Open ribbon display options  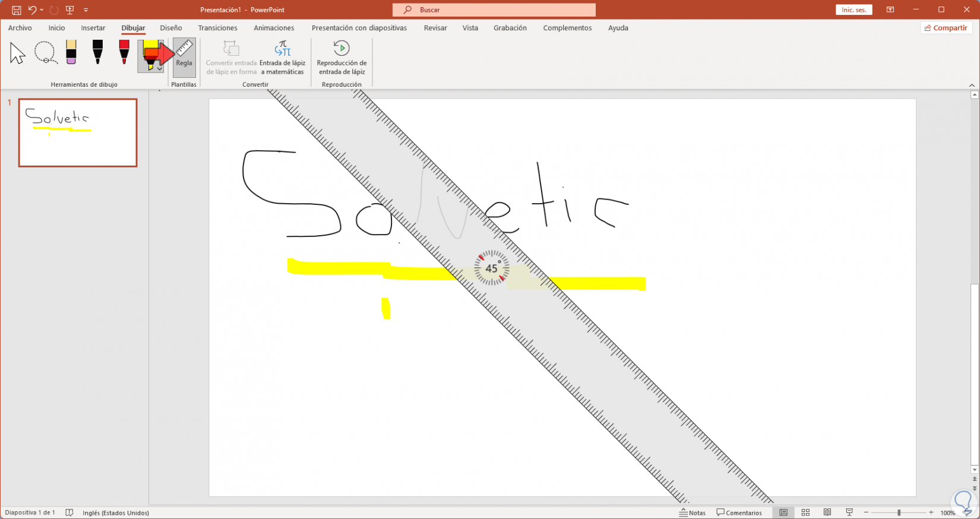tap(890, 10)
